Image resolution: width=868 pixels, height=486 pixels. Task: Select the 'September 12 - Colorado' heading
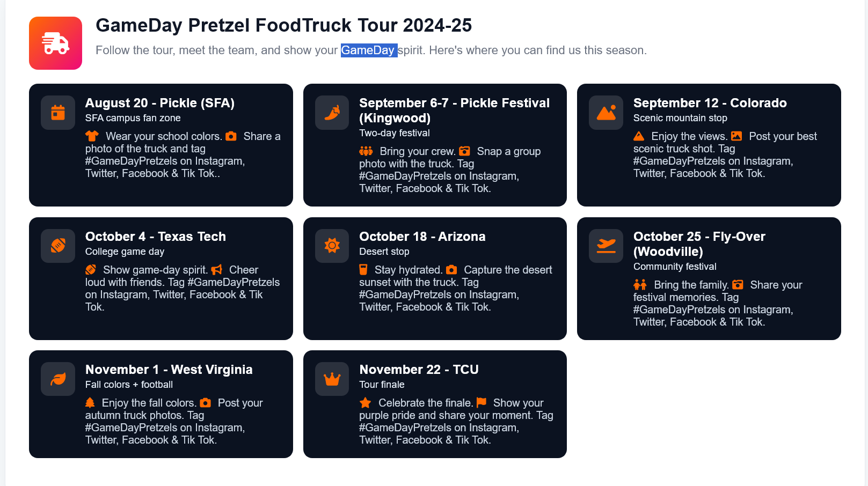710,103
